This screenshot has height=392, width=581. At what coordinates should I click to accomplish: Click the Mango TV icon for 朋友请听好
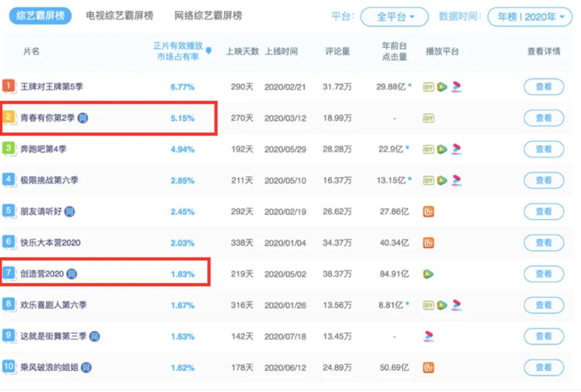(x=428, y=212)
